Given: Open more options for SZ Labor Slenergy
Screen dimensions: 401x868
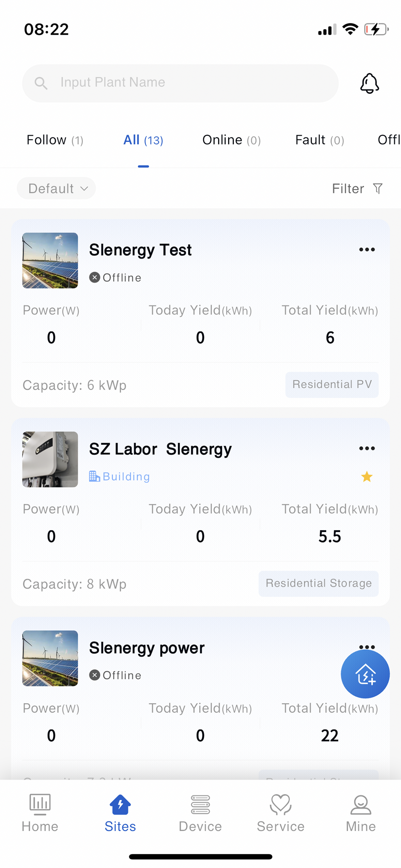Looking at the screenshot, I should 367,449.
